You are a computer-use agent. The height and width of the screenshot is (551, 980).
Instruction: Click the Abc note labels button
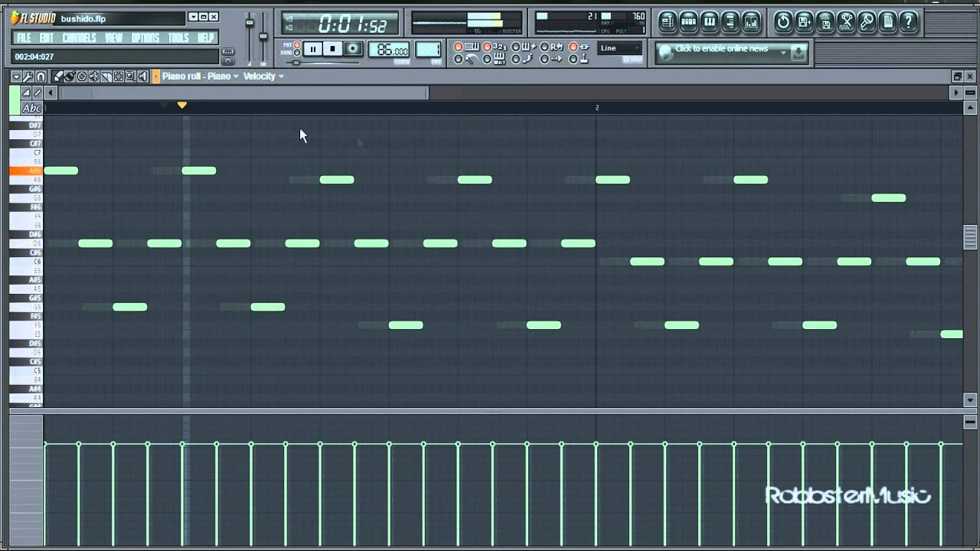click(x=31, y=108)
